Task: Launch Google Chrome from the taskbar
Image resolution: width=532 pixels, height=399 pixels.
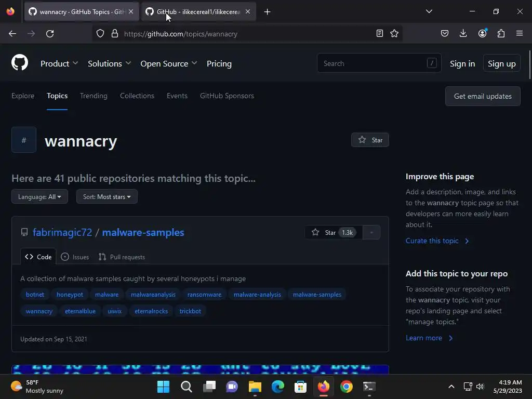Action: (347, 387)
